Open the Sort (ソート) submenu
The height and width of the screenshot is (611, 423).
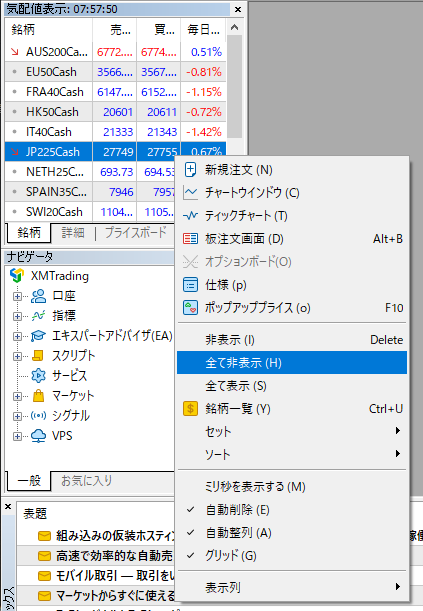tap(292, 454)
